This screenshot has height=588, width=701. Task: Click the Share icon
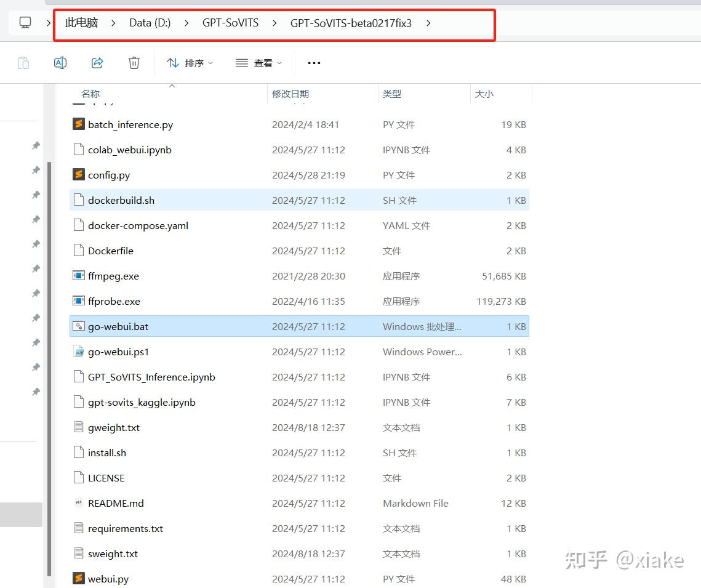click(x=97, y=62)
